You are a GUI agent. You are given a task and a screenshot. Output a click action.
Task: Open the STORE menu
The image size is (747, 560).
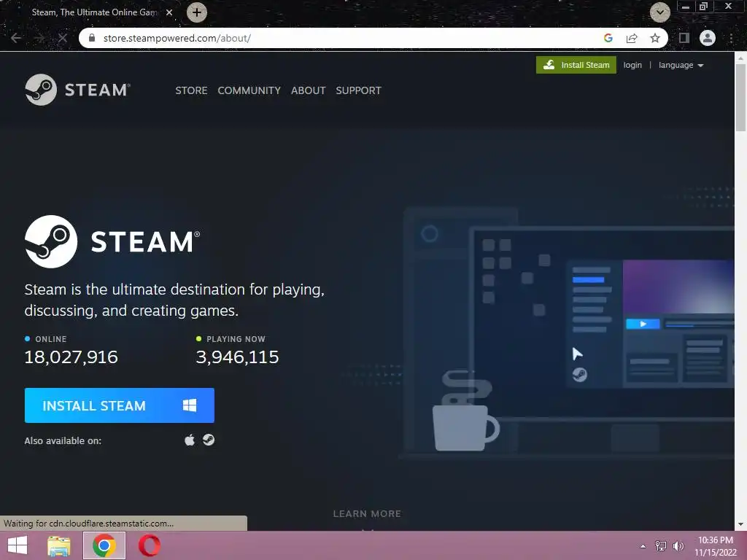click(191, 90)
